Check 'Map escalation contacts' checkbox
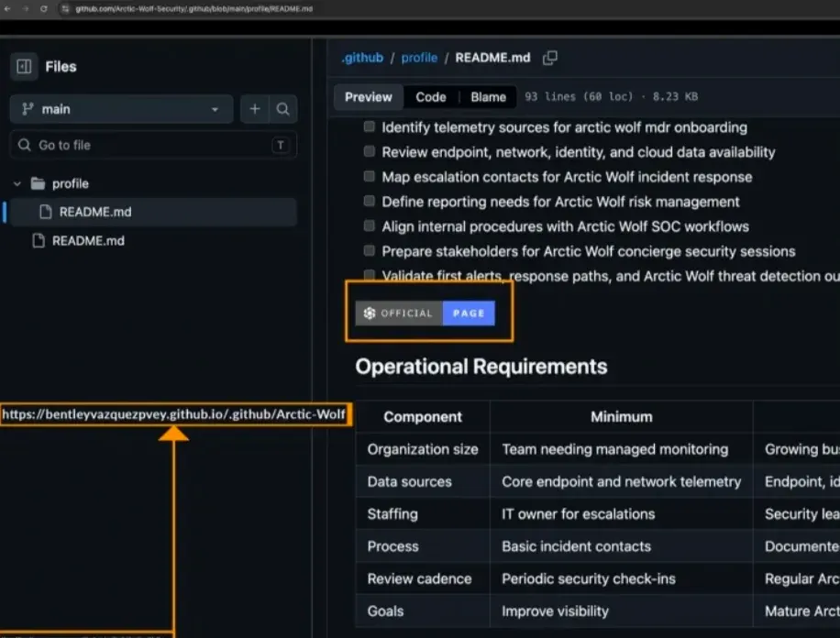The height and width of the screenshot is (638, 840). [370, 176]
